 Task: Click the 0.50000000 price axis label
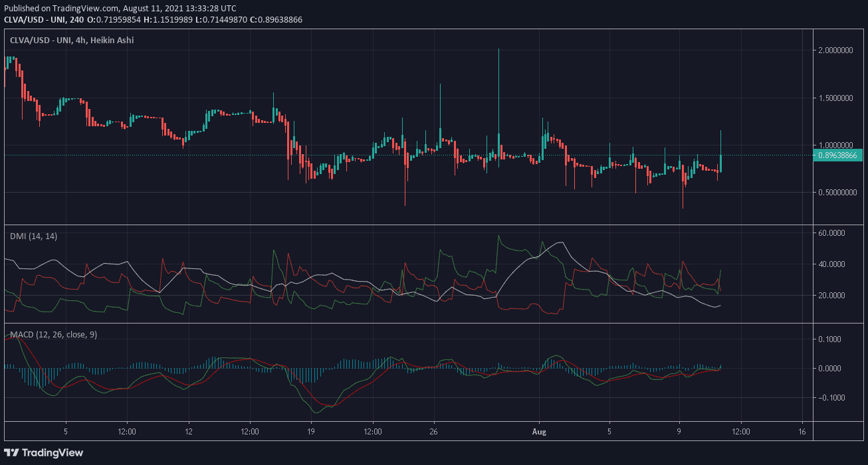(837, 193)
